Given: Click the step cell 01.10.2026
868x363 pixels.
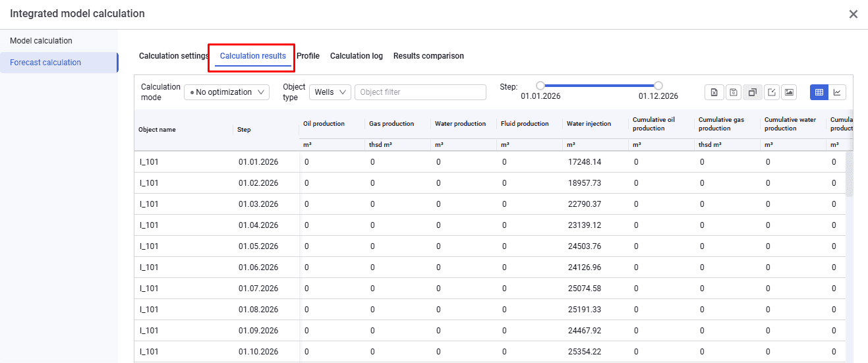Looking at the screenshot, I should (258, 352).
